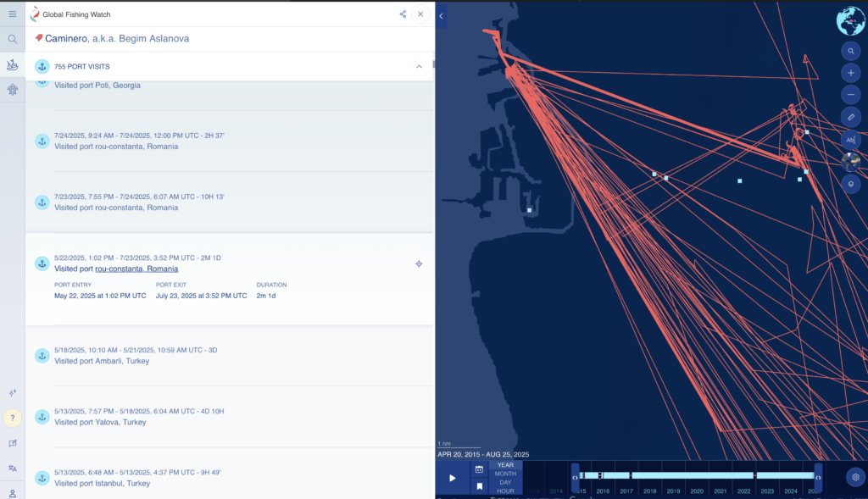Click the anchor icon of the Yalova visit
Screen dimensions: 868x499
coord(42,417)
